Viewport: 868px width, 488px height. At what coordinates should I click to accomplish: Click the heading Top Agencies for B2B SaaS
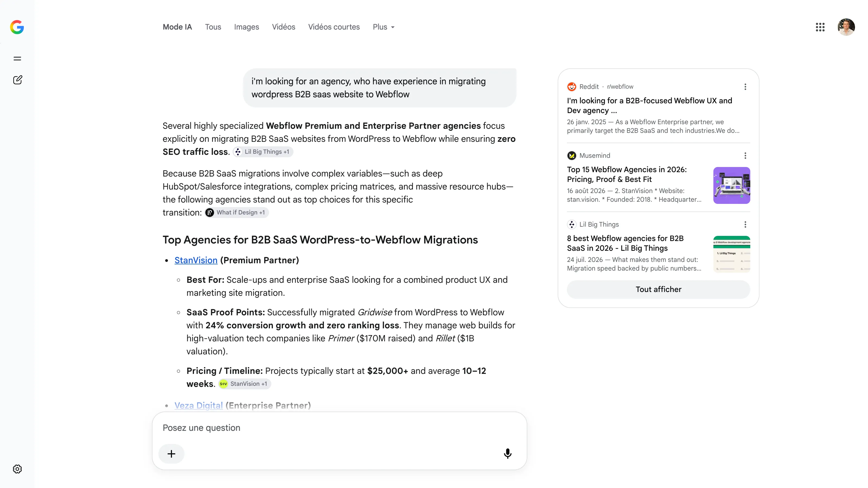(320, 240)
